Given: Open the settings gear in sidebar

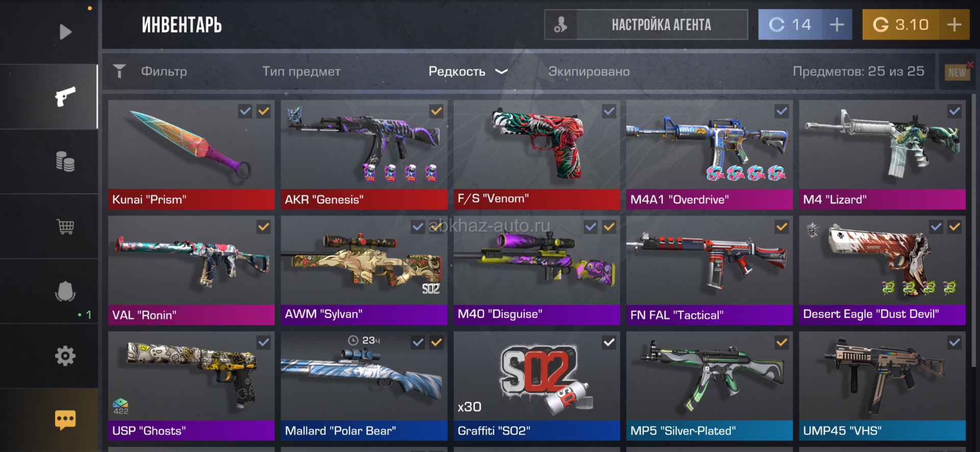Looking at the screenshot, I should (x=65, y=356).
